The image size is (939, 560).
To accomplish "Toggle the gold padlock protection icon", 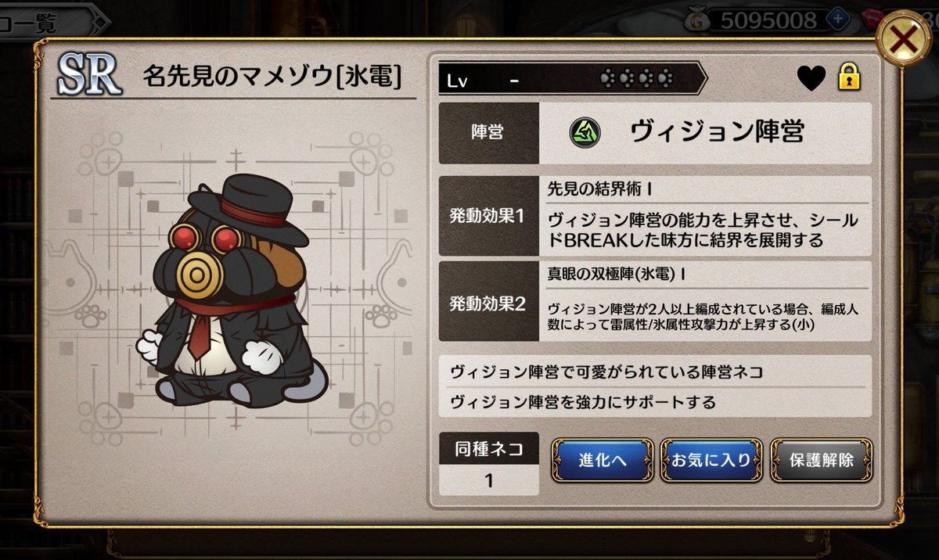I will 849,77.
